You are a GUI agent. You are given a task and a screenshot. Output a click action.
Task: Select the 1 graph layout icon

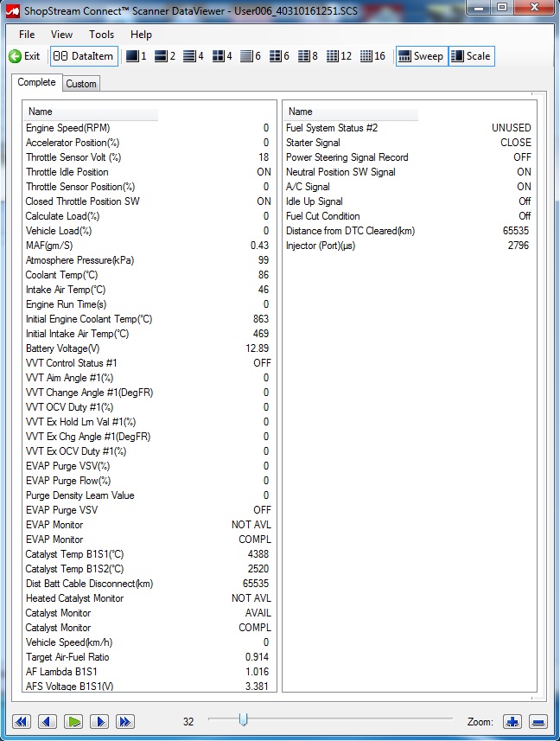(x=137, y=56)
